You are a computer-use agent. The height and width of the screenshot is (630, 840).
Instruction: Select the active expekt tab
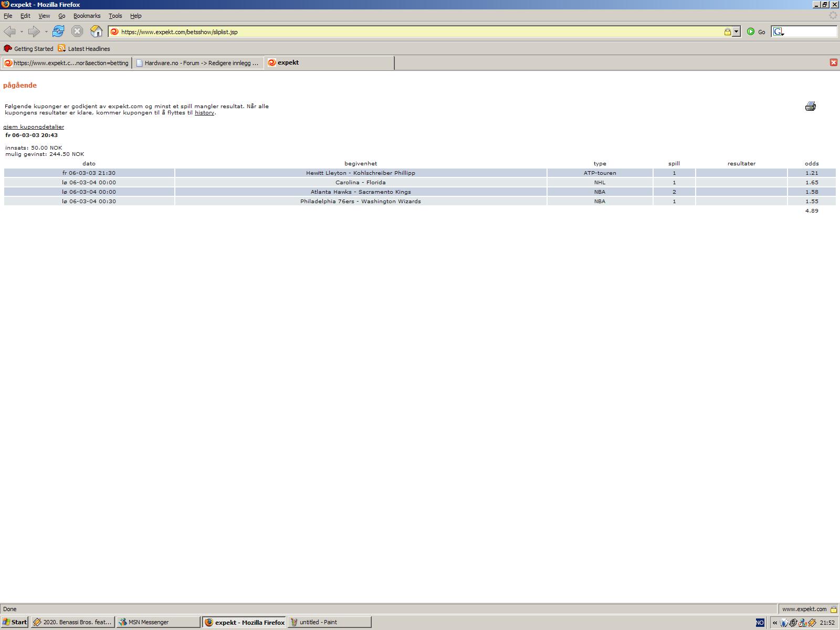[329, 63]
